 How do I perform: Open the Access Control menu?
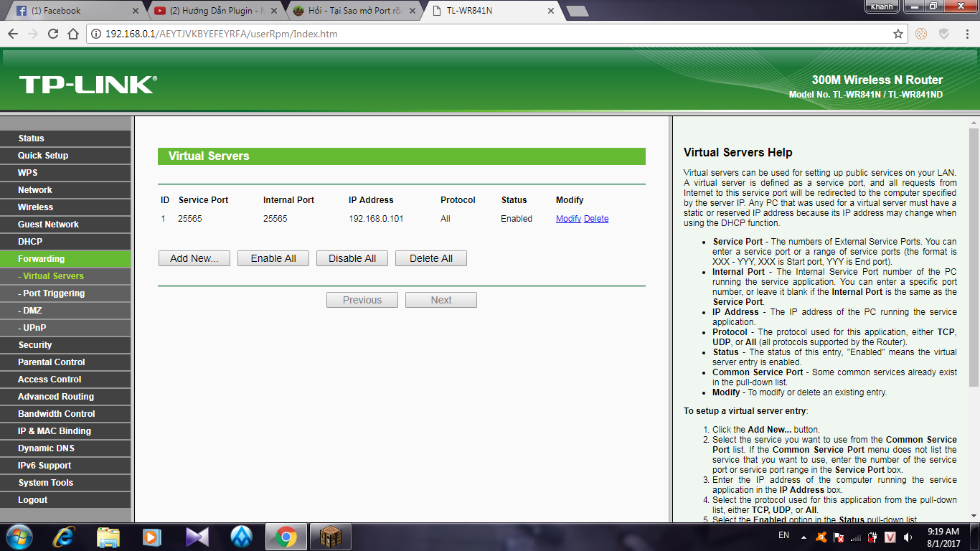pos(65,380)
